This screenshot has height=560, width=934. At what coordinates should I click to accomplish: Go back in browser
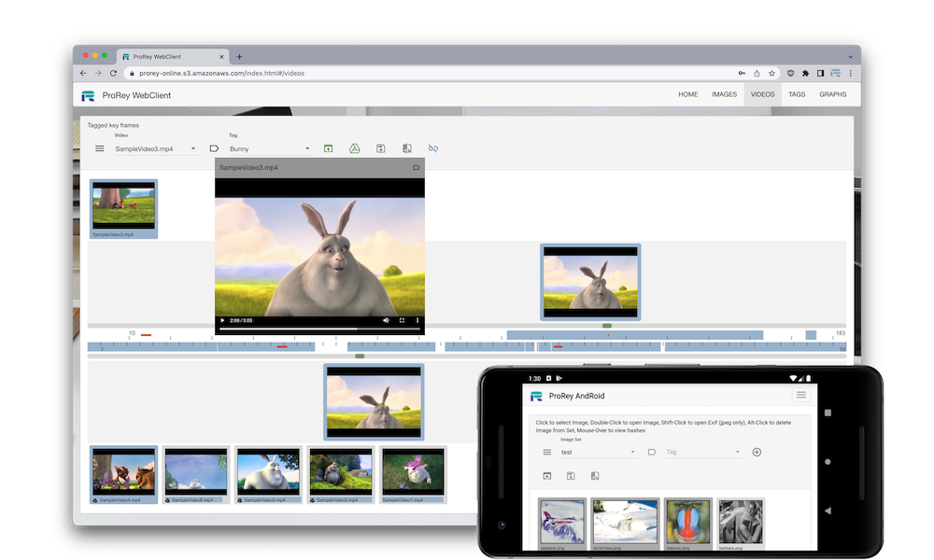click(x=83, y=73)
